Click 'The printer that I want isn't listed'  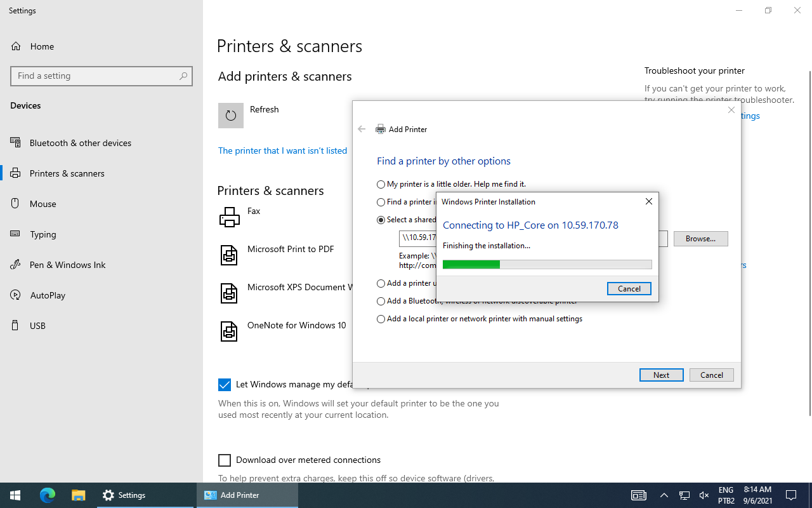(282, 150)
